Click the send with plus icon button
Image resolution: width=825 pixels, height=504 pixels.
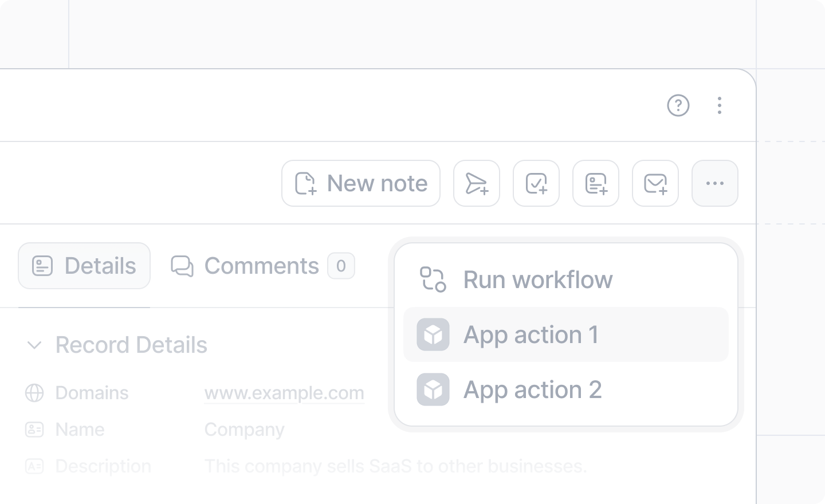tap(477, 183)
